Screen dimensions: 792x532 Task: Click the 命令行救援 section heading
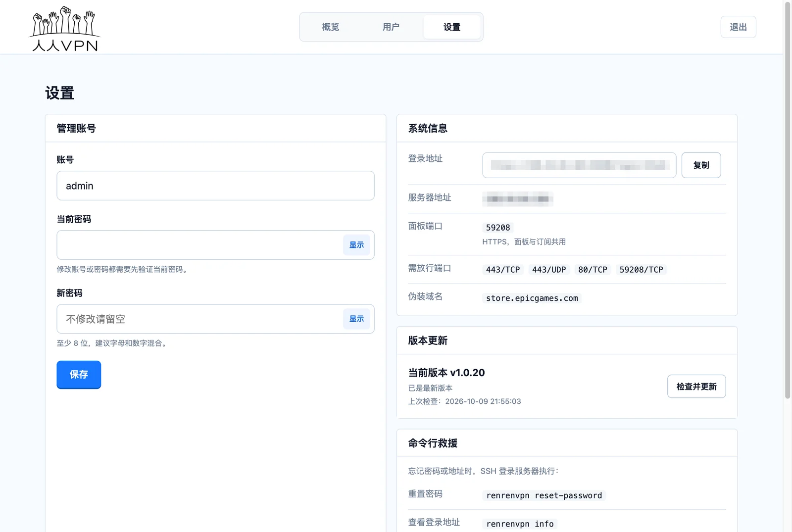point(433,443)
